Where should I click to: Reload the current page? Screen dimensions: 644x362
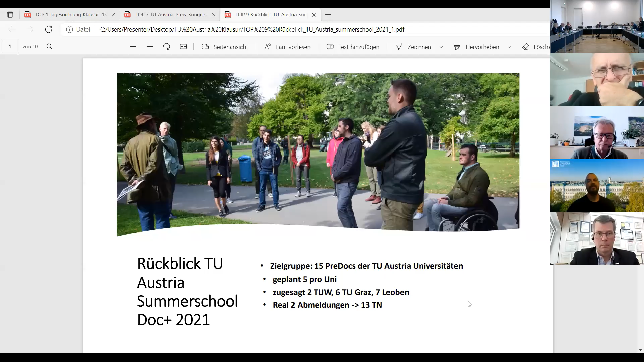[x=49, y=29]
